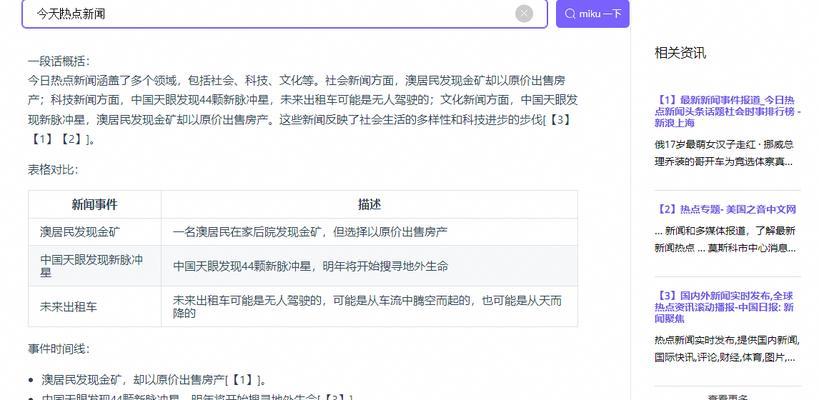
Task: Click the 表格对比 label
Action: coord(53,170)
